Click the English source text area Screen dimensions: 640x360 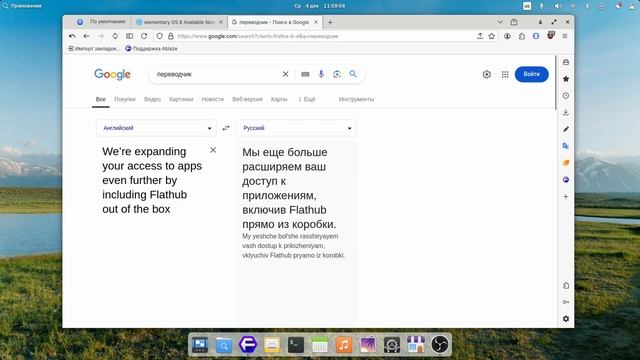[152, 180]
